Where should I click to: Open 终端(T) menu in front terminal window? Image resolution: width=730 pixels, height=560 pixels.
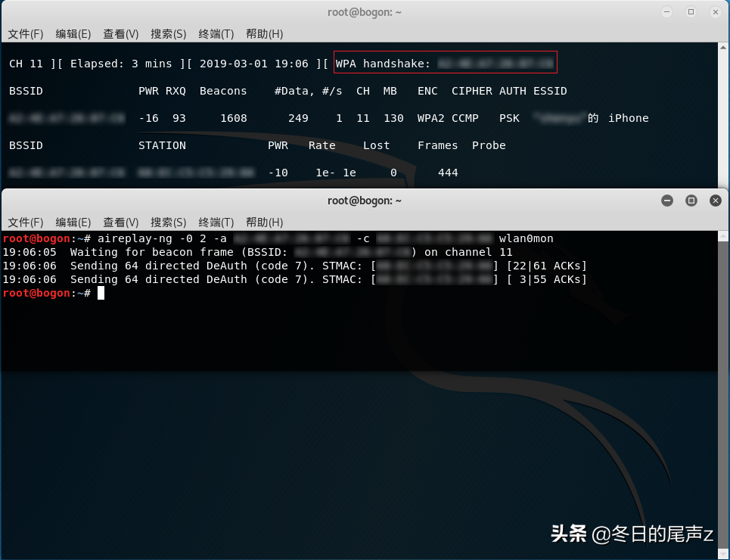click(x=216, y=222)
